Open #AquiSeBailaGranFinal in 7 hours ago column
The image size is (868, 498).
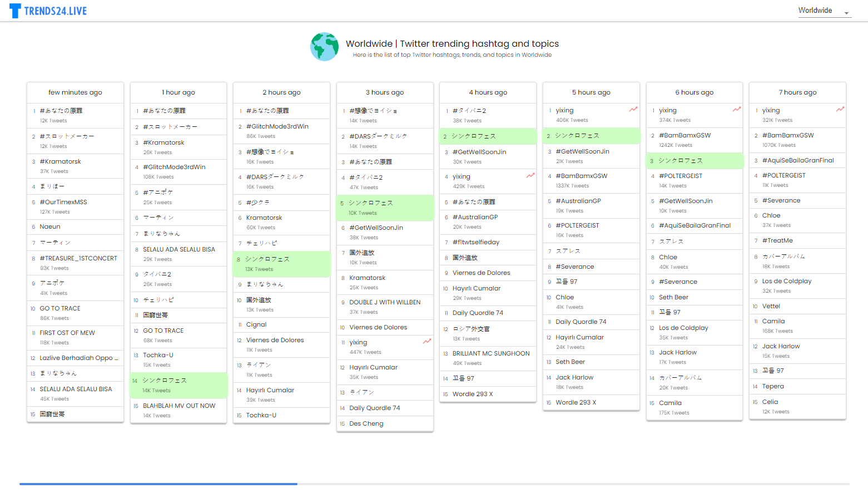tap(798, 160)
